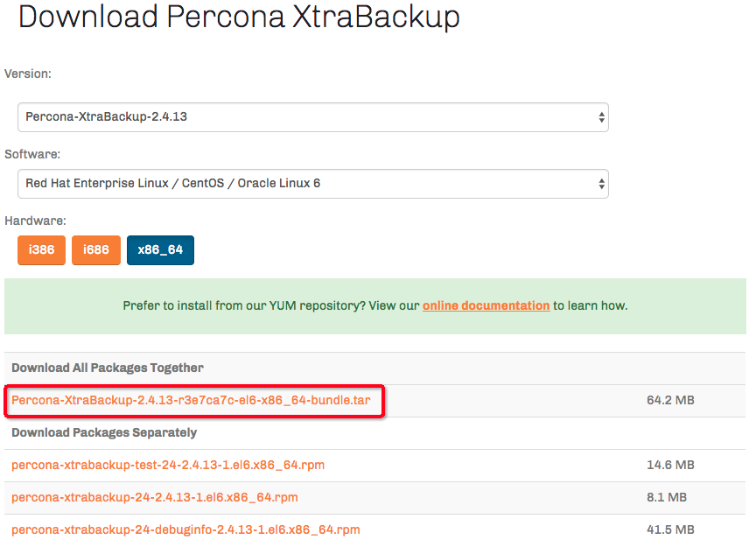Viewport: 756px width, 554px height.
Task: Open the online documentation link
Action: (x=486, y=306)
